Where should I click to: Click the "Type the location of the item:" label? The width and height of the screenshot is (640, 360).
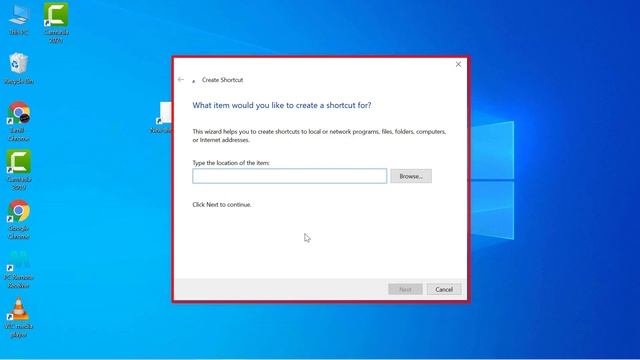coord(231,163)
